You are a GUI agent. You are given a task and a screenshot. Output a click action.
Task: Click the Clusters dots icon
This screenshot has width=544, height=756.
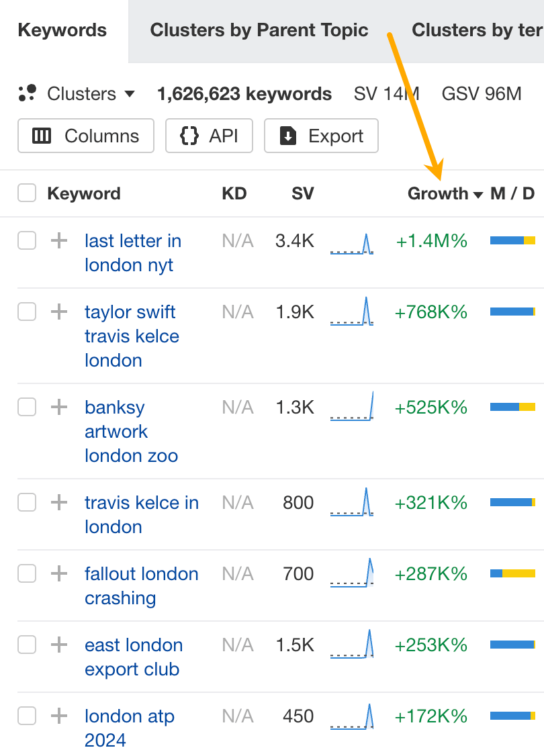pyautogui.click(x=27, y=94)
